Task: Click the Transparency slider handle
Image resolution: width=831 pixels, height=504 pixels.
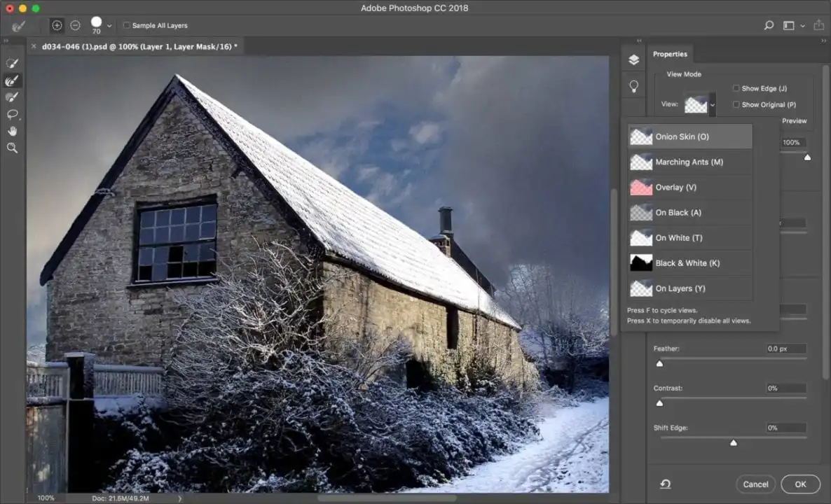Action: click(807, 157)
